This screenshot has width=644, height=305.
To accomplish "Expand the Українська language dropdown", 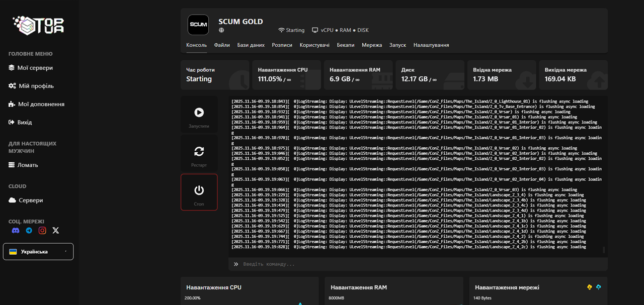I will tap(38, 252).
